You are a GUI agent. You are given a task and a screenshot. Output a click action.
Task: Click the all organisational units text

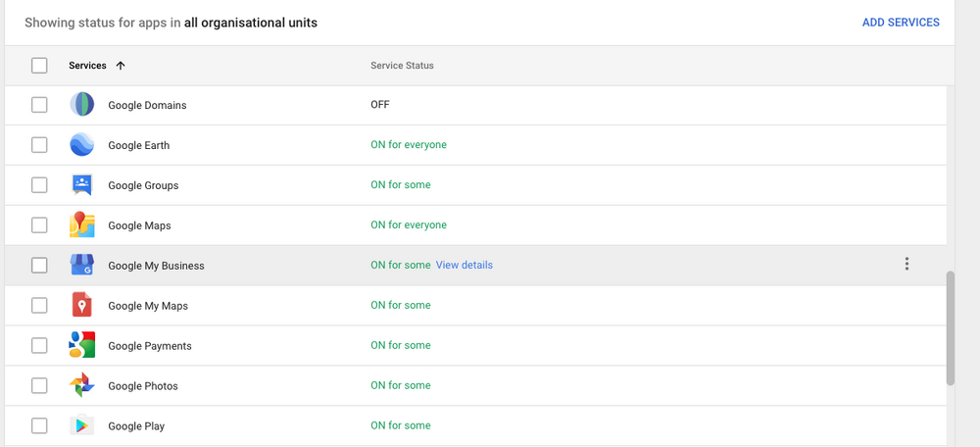(x=251, y=24)
